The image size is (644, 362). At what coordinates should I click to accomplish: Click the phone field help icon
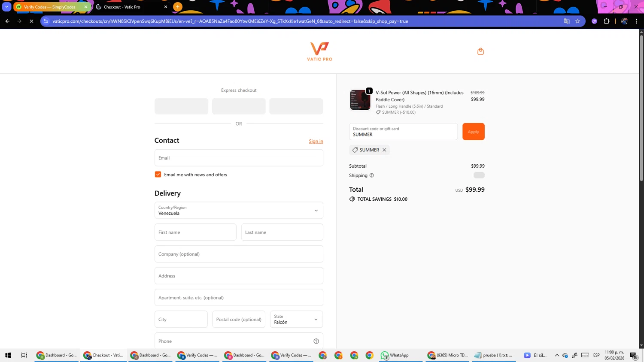(316, 341)
